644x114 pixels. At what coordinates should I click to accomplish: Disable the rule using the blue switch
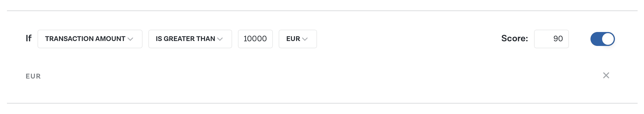click(x=602, y=39)
